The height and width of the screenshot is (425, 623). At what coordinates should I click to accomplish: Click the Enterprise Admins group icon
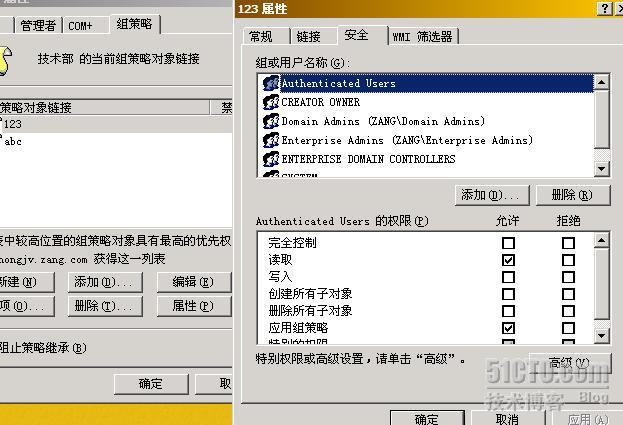point(271,140)
